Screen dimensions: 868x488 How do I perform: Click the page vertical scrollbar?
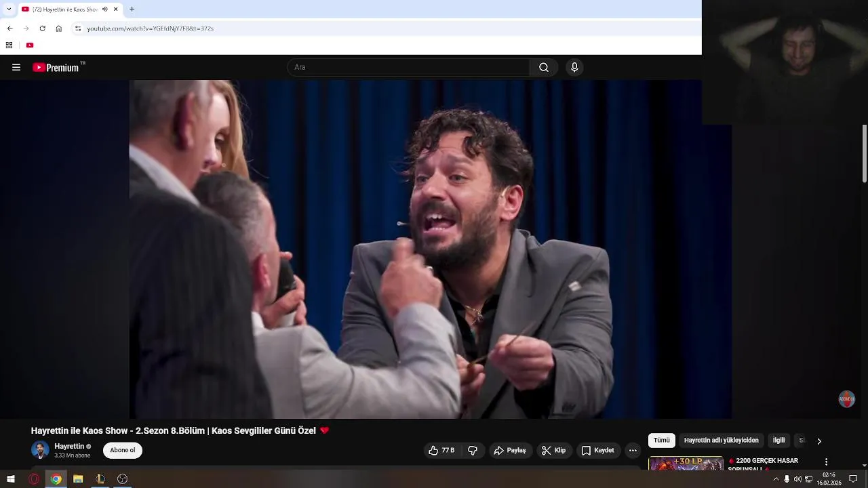coord(865,153)
